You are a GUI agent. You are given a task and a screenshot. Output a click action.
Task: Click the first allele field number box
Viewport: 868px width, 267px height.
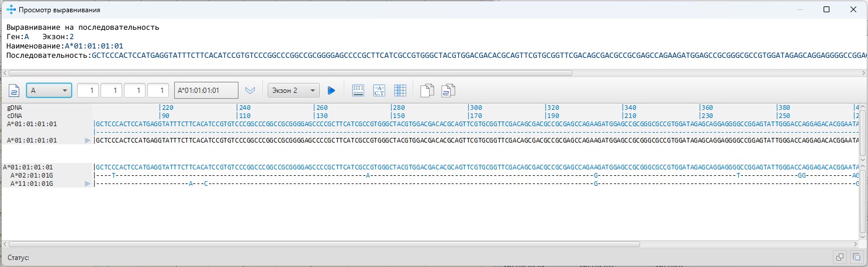(x=88, y=91)
